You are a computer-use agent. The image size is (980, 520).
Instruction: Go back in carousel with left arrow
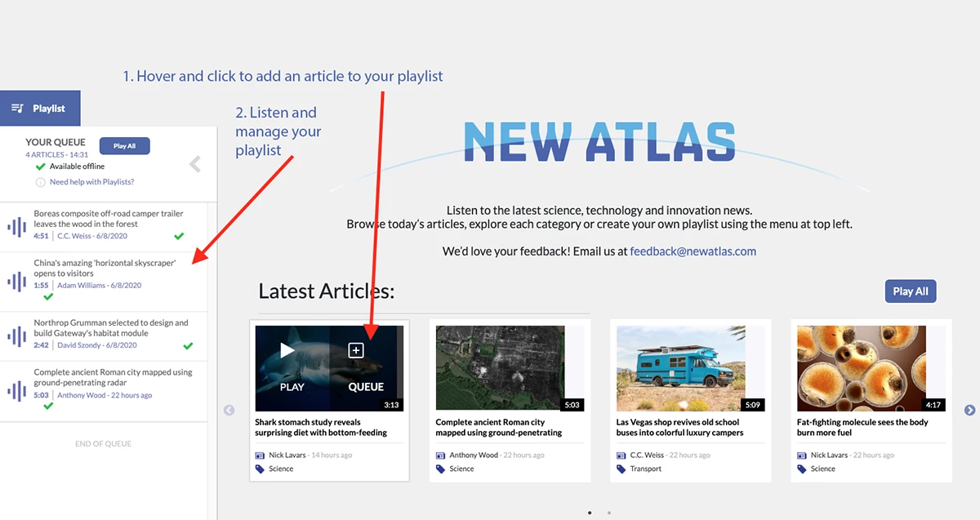pyautogui.click(x=229, y=411)
